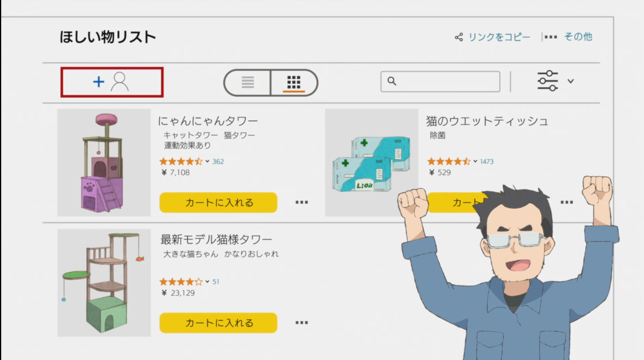Switch to list view layout
This screenshot has width=644, height=360.
[x=248, y=83]
